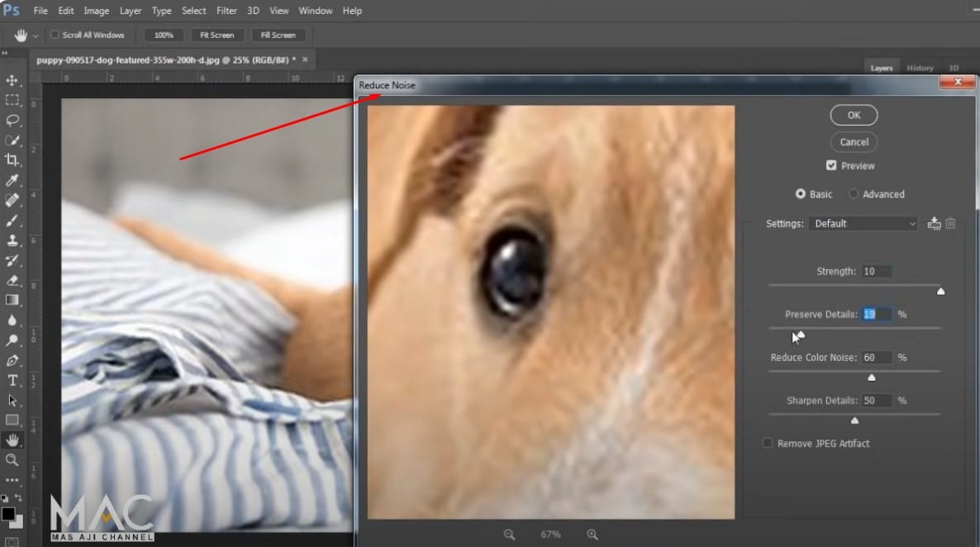This screenshot has width=980, height=547.
Task: Open the Hand tool preset picker arrow
Action: coord(36,36)
